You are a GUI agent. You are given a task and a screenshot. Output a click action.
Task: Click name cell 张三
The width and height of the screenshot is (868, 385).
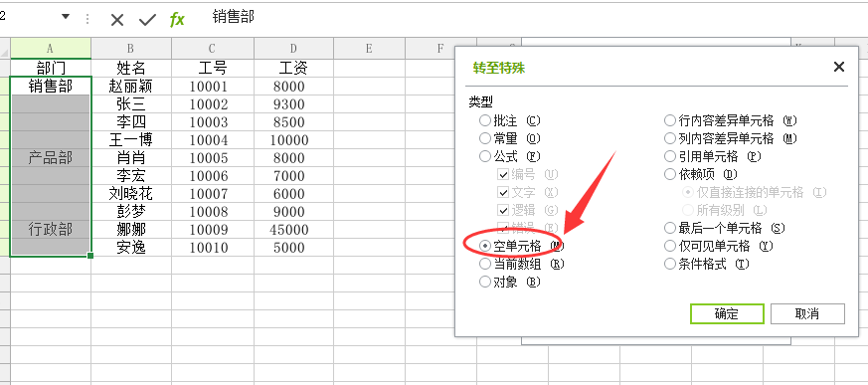pyautogui.click(x=131, y=104)
